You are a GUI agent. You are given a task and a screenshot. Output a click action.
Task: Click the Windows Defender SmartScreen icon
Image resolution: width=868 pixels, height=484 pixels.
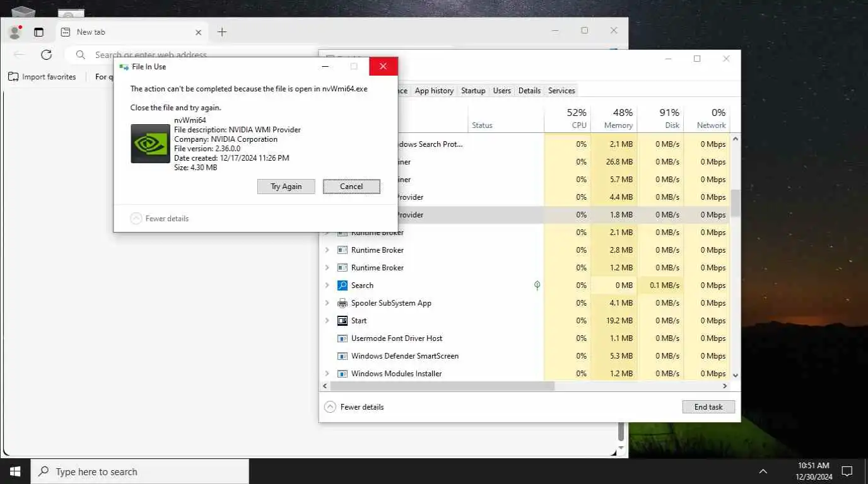tap(343, 356)
